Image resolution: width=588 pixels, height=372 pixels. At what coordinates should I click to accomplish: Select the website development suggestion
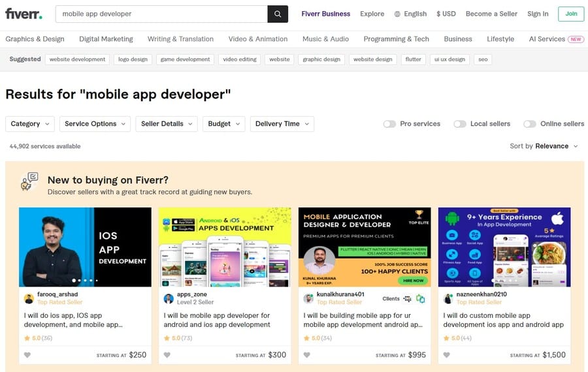pyautogui.click(x=77, y=59)
